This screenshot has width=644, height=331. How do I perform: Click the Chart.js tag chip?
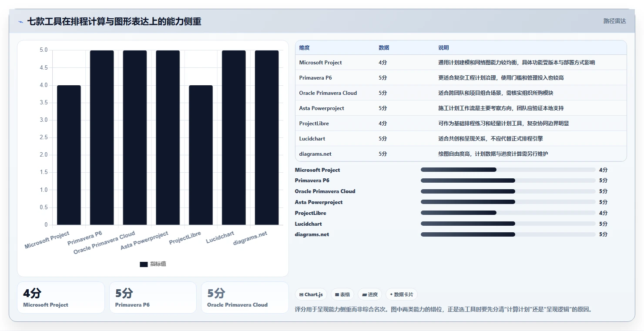311,294
